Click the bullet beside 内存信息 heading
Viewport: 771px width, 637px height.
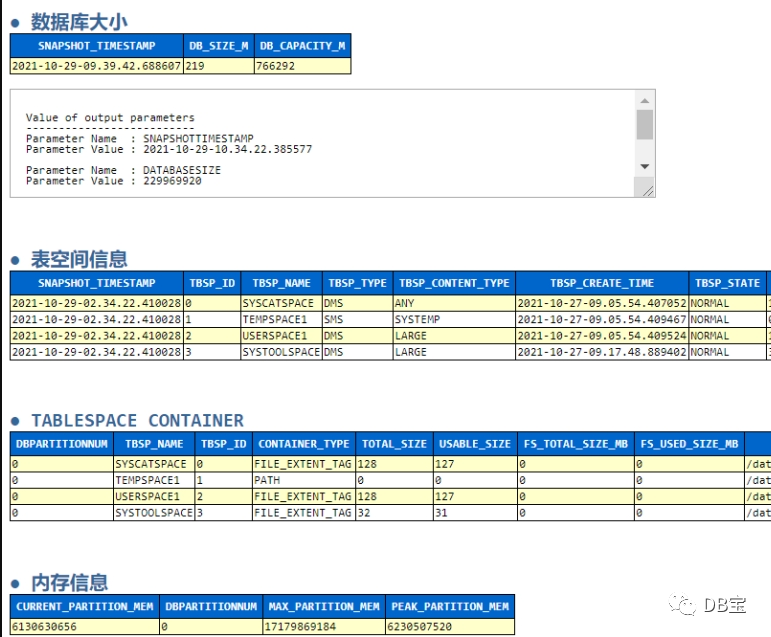(x=15, y=584)
